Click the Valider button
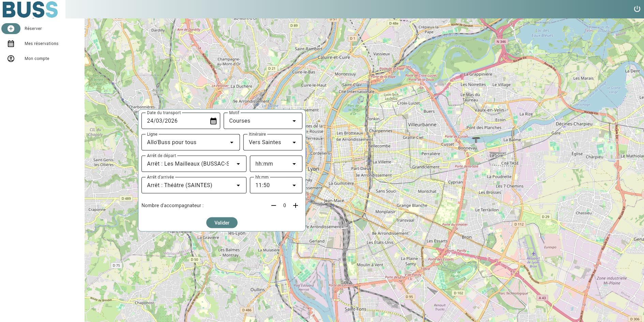Image resolution: width=644 pixels, height=322 pixels. tap(222, 223)
